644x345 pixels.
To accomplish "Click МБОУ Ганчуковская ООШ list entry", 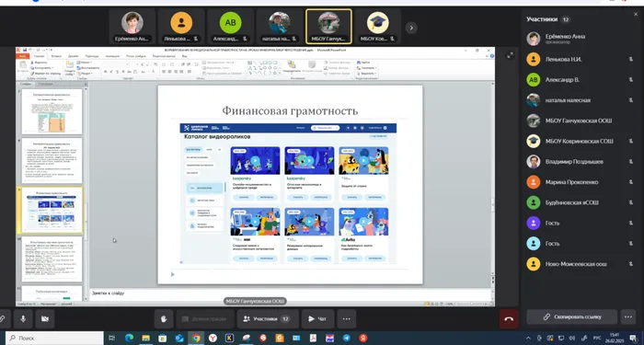I will pos(580,121).
